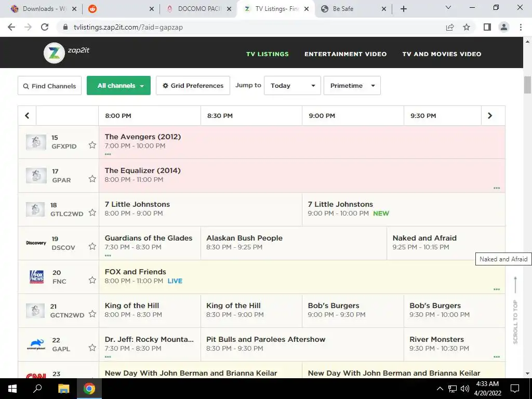Open the notification center icon

515,389
